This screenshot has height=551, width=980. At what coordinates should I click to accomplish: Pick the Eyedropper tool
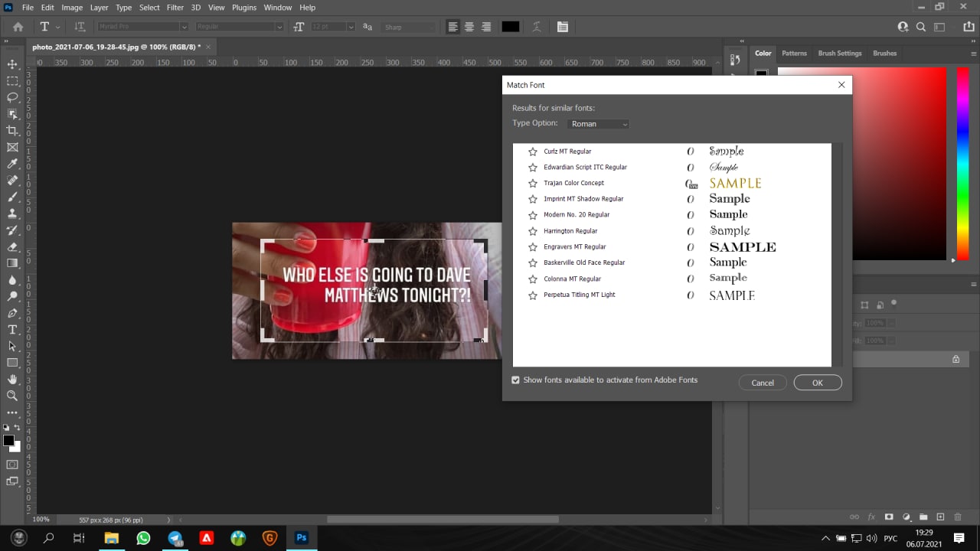[x=12, y=164]
